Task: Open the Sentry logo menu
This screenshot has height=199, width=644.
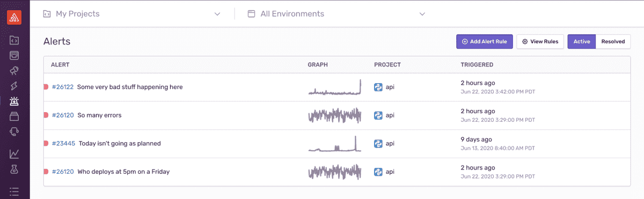Action: 14,17
